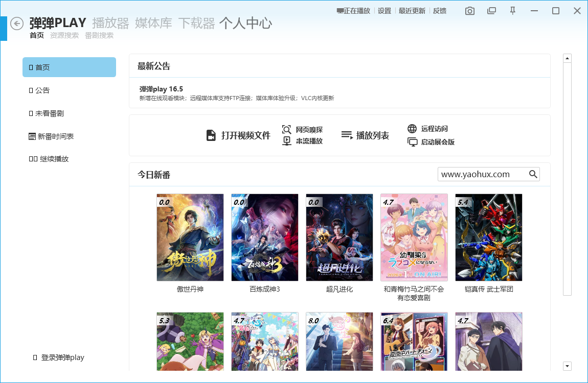Screen dimensions: 588x383
Task: Click the screenshot camera icon
Action: pyautogui.click(x=469, y=11)
